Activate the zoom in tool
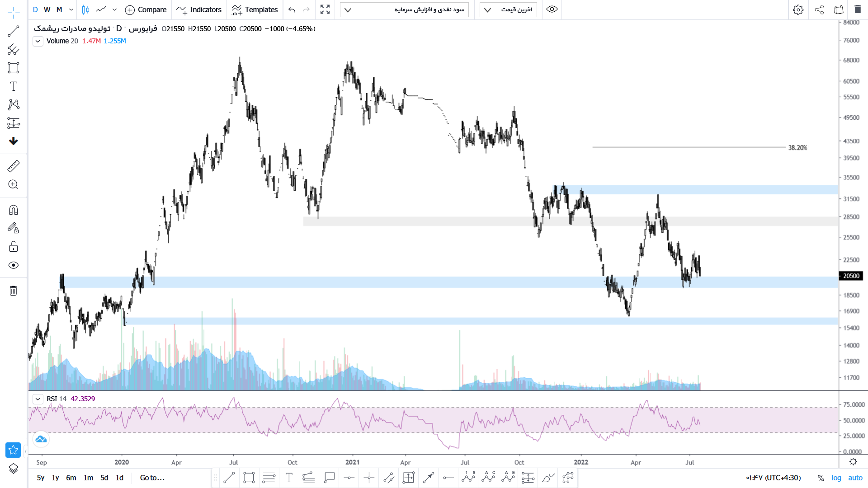The height and width of the screenshot is (488, 868). click(14, 184)
